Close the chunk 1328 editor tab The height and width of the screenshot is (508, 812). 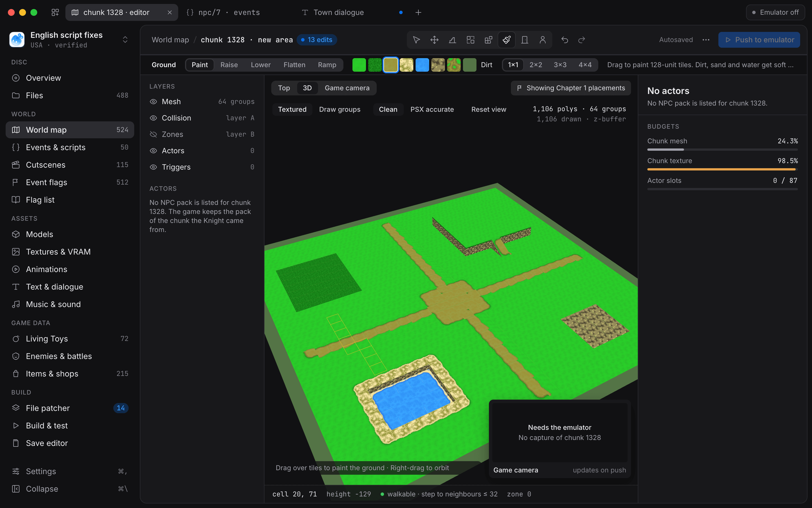point(170,12)
